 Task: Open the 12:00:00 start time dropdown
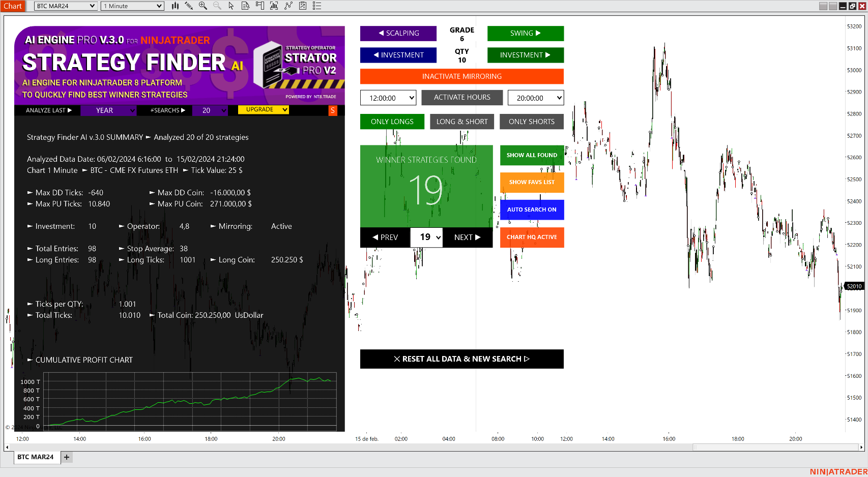388,98
